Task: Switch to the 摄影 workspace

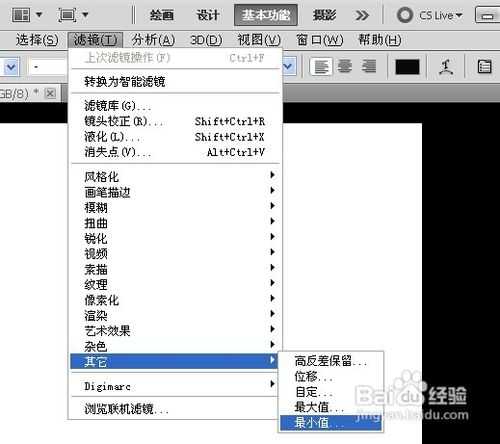Action: pos(324,15)
